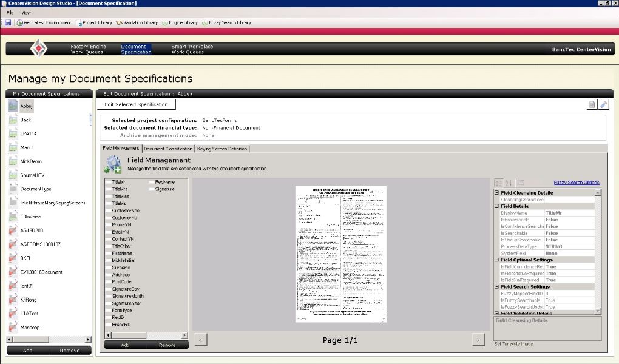Select the CustomerYes field
The height and width of the screenshot is (364, 619).
coord(126,211)
